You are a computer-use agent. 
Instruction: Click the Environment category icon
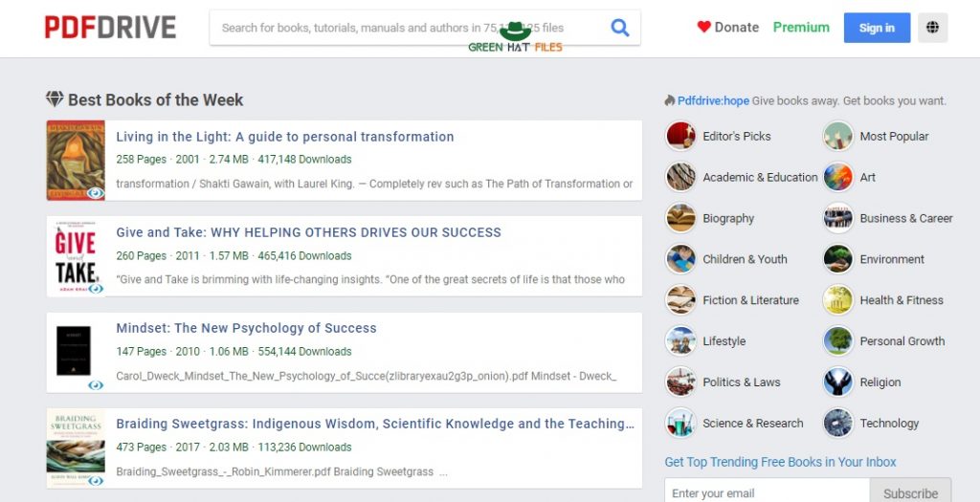[837, 259]
